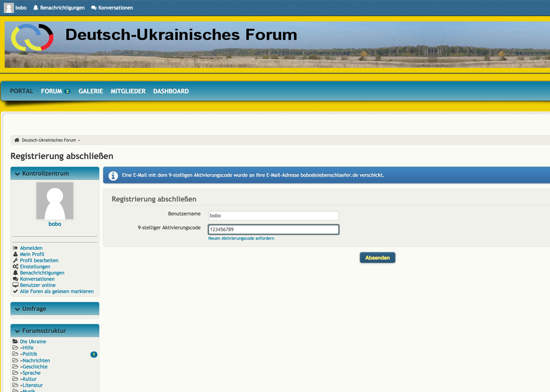Viewport: 550px width, 392px height.
Task: Open the Politik subforum link
Action: pyautogui.click(x=30, y=354)
